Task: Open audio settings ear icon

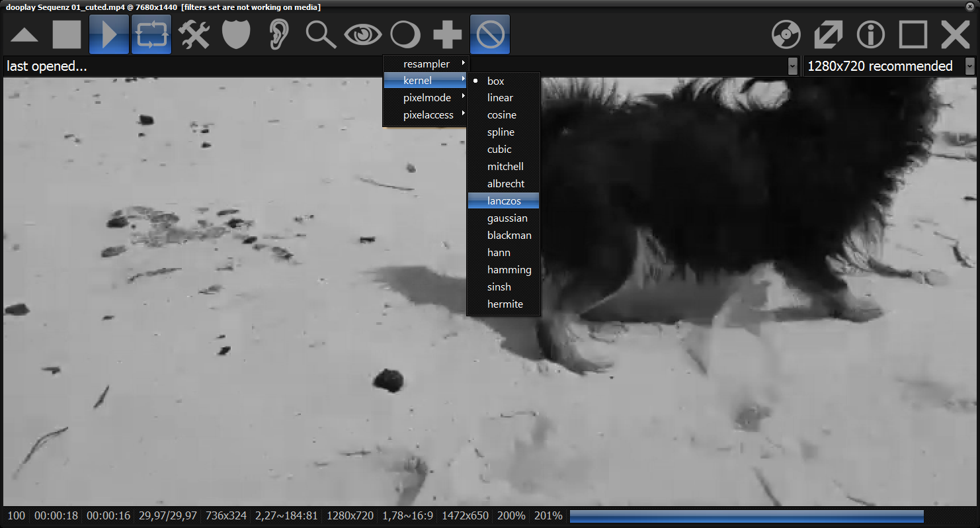Action: (x=278, y=34)
